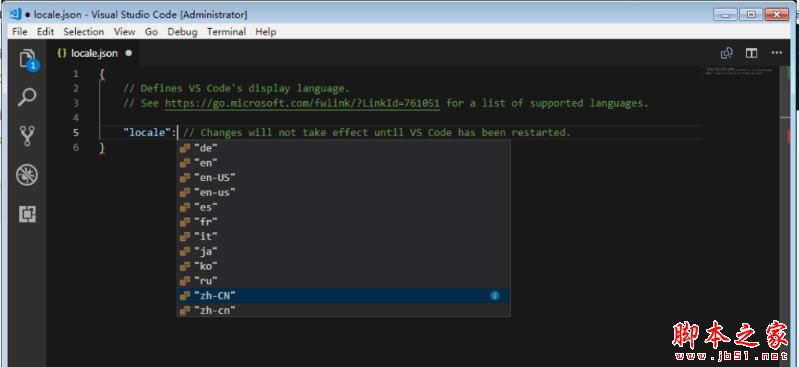Open the Extensions view in the activity bar
Screen dimensions: 799x367
(x=27, y=214)
